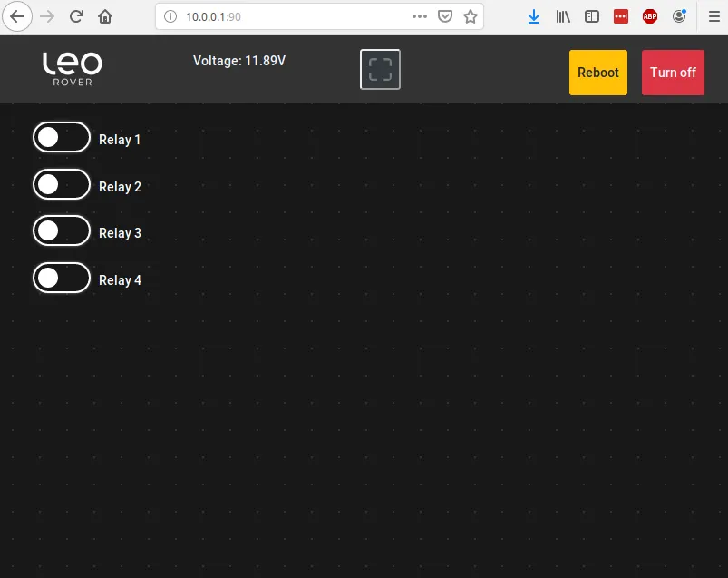Switch on Relay 4

[x=62, y=278]
